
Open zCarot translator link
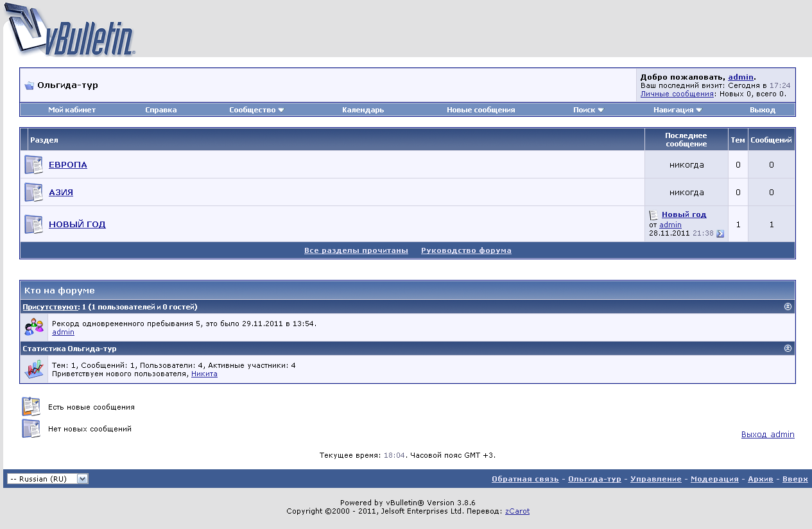[517, 511]
